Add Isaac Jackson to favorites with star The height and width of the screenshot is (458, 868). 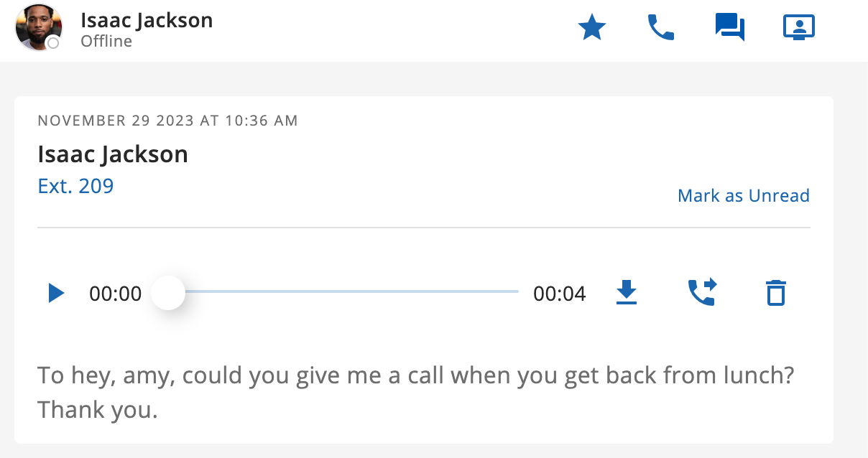pos(592,29)
